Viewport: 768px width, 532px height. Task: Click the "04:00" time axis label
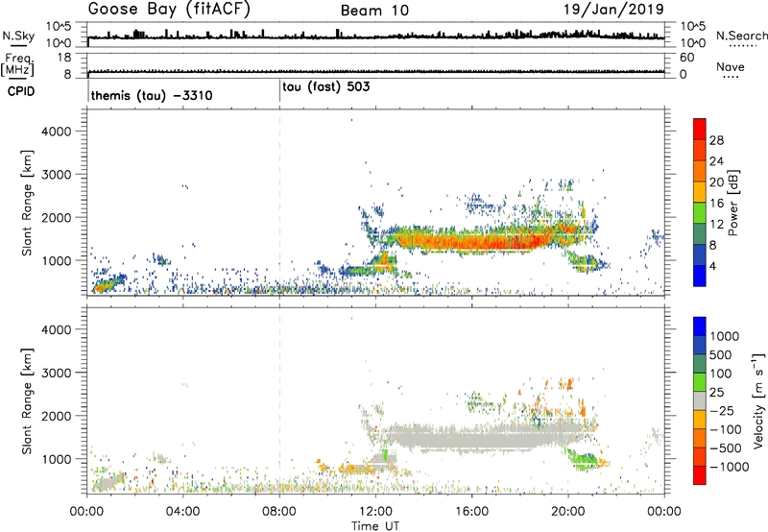click(x=183, y=512)
